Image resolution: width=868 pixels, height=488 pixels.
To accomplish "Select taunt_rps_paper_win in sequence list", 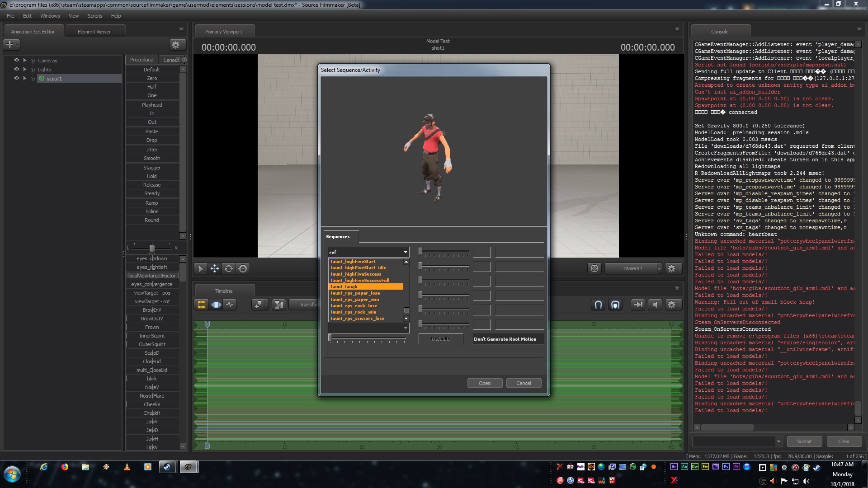I will (x=355, y=300).
